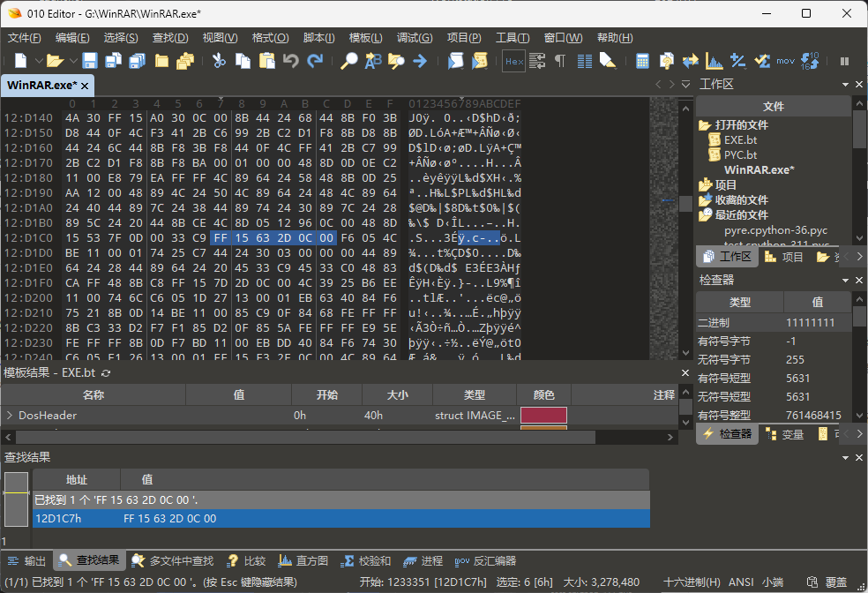Open pyre.cpython-36.pyc recent file
This screenshot has height=593, width=868.
[775, 229]
